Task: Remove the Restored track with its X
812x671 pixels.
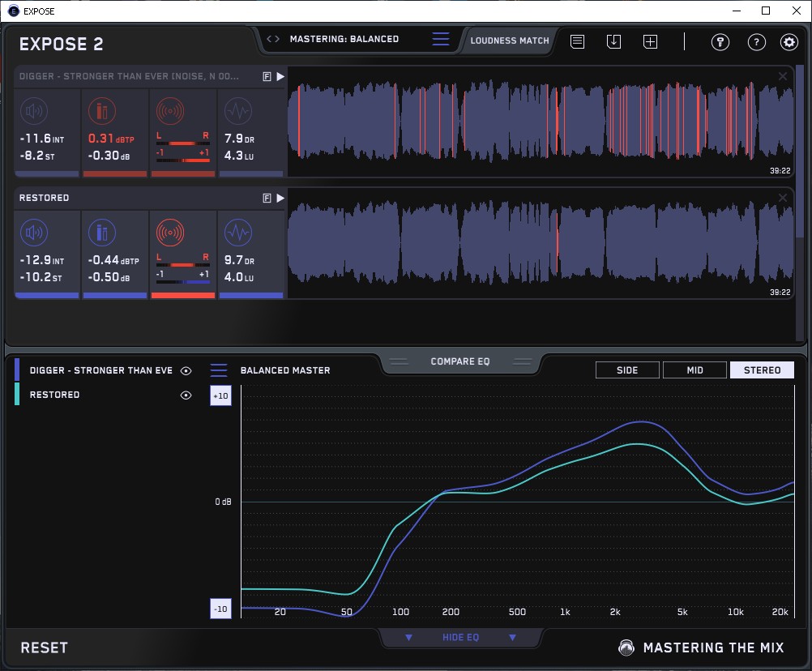Action: click(x=783, y=197)
